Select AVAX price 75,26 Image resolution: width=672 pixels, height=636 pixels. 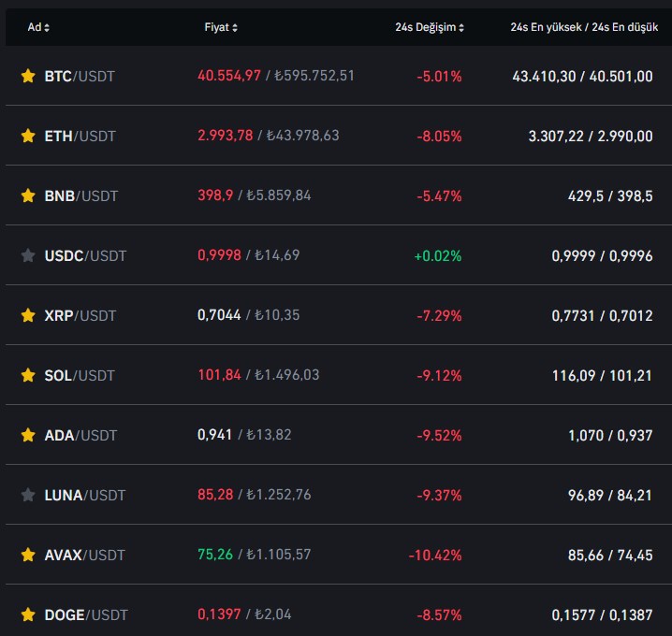point(215,555)
